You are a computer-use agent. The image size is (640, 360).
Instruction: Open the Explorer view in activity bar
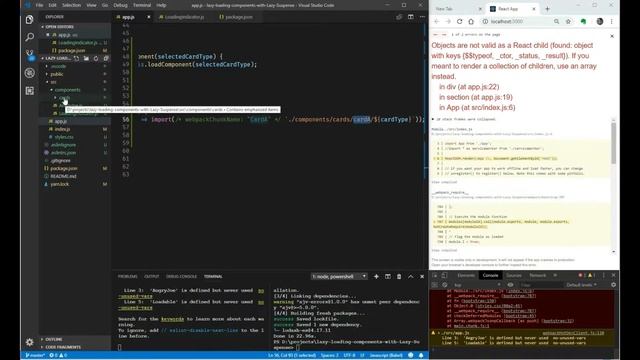tap(29, 19)
